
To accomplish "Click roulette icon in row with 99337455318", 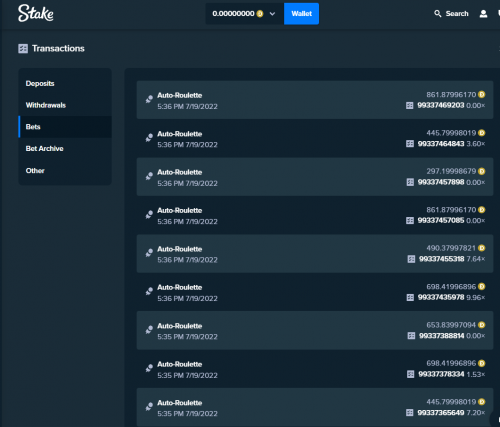I will point(149,253).
